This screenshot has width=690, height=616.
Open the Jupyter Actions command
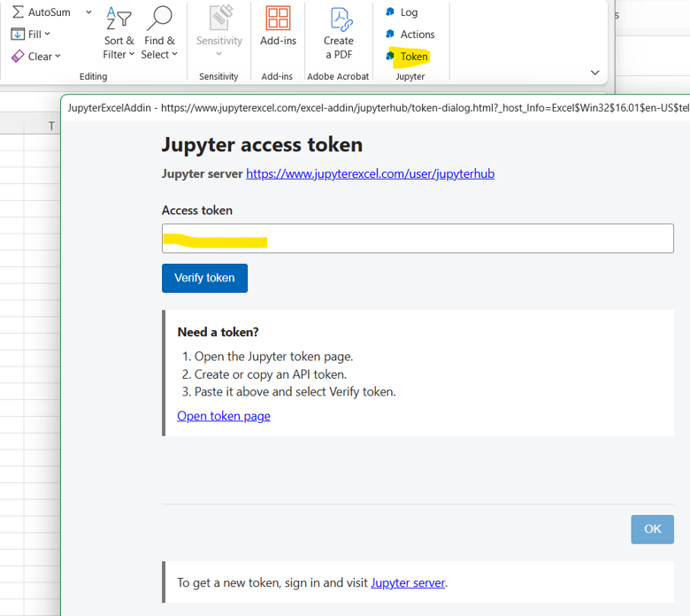point(410,35)
